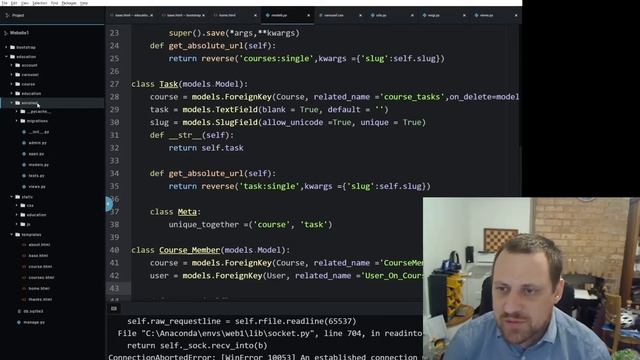The image size is (640, 360).
Task: Open the Find menu
Action: 54,3
